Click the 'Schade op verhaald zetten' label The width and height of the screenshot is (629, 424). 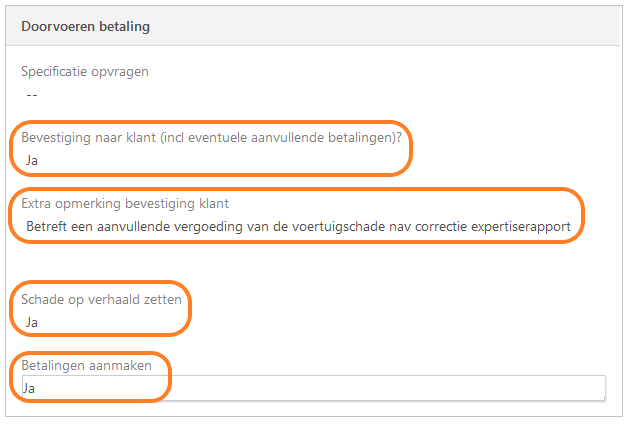coord(100,300)
